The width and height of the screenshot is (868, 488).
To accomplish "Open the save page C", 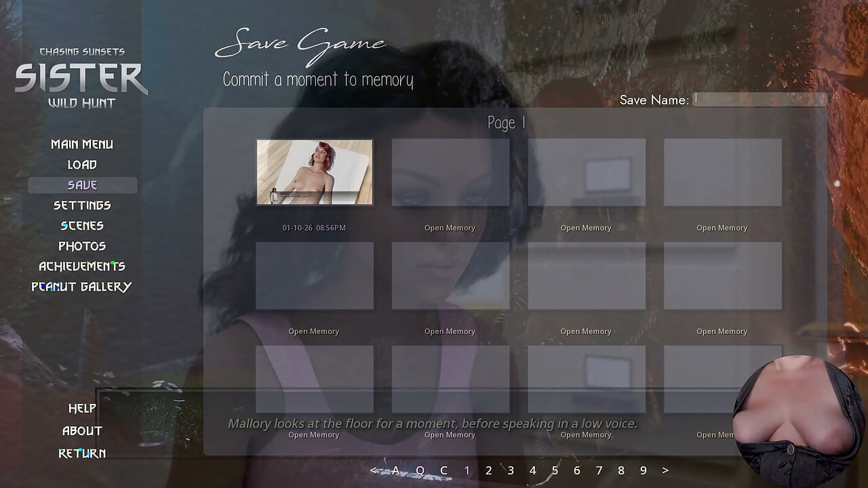I will [443, 470].
